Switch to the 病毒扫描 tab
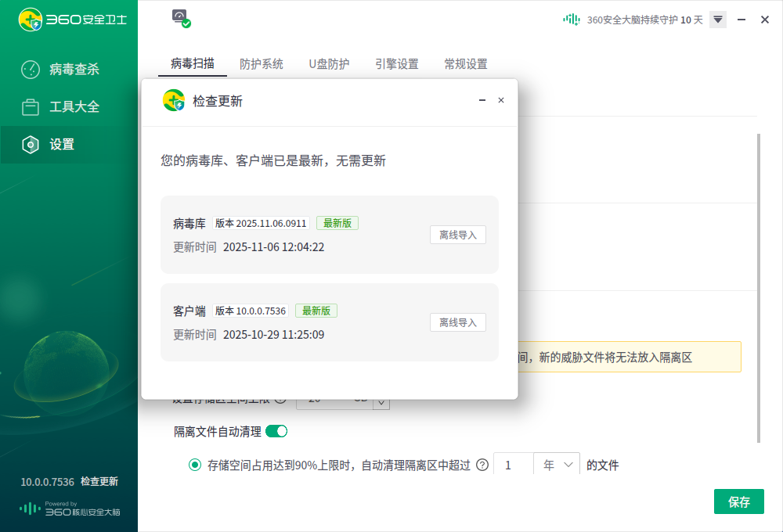 coord(193,63)
